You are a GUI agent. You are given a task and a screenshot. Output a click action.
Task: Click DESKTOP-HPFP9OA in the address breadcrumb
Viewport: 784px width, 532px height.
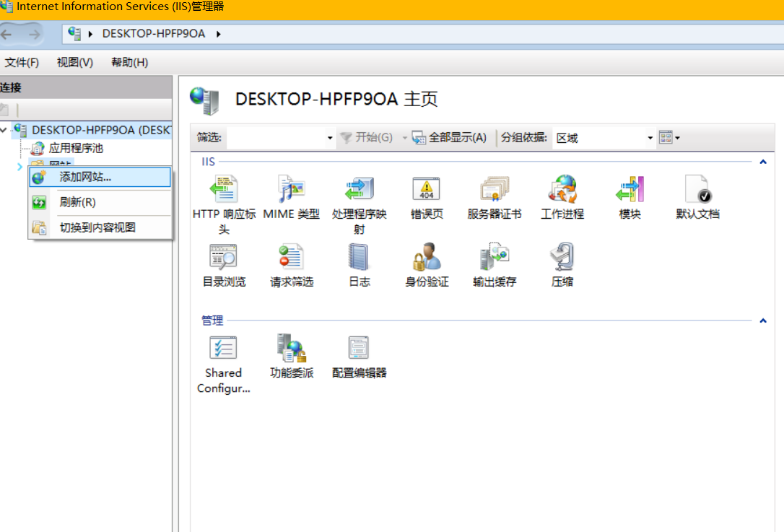(x=154, y=33)
